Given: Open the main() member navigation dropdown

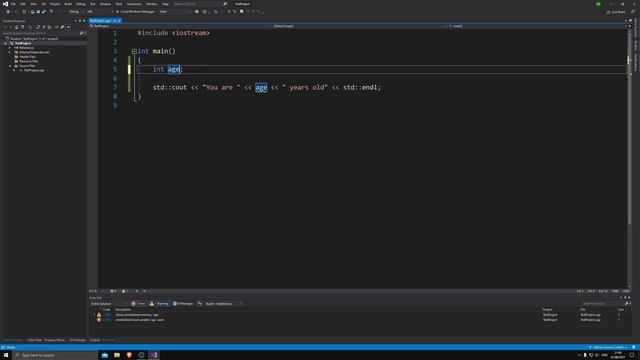Looking at the screenshot, I should point(536,26).
